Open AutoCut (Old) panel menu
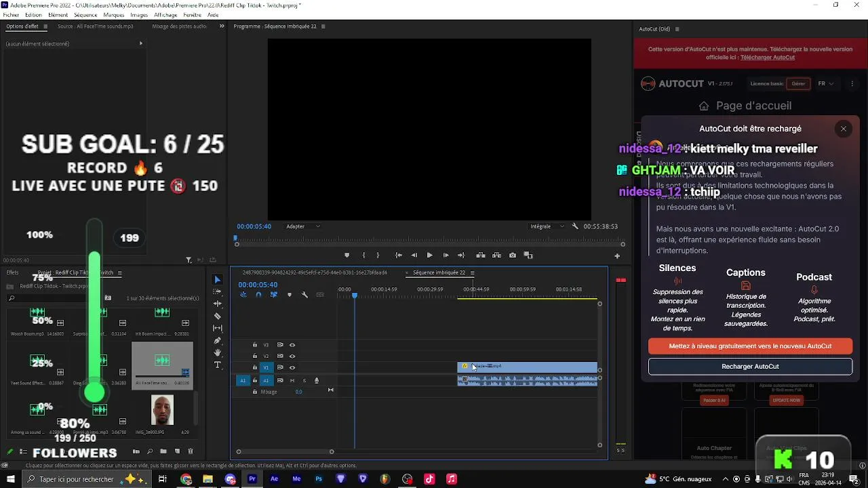Screen dimensions: 868x488 tap(677, 29)
